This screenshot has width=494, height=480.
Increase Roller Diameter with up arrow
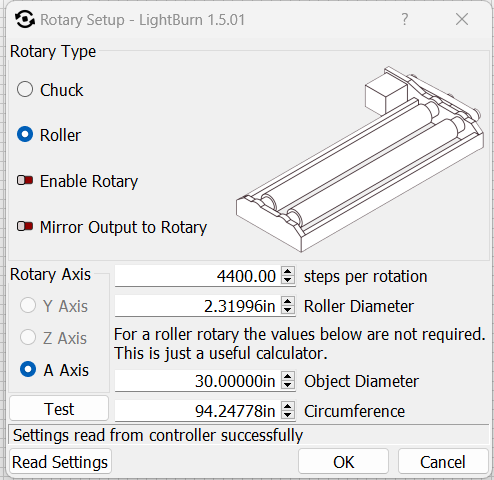pos(288,301)
